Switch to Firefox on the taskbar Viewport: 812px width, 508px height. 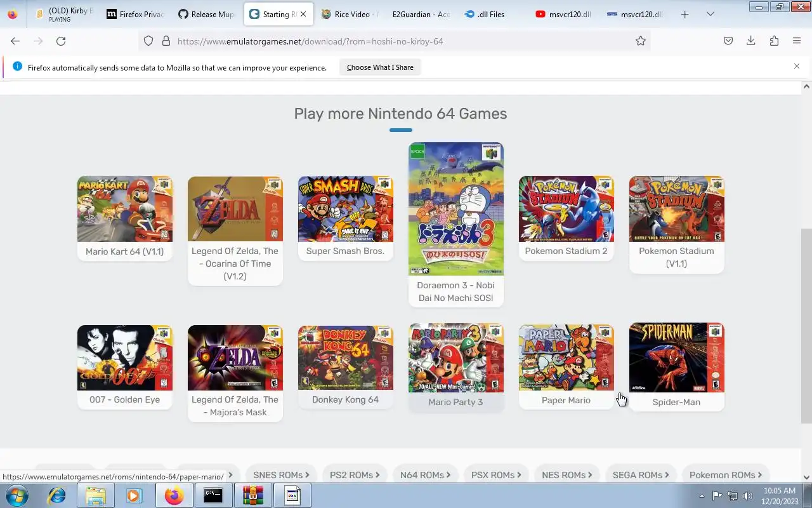point(174,495)
